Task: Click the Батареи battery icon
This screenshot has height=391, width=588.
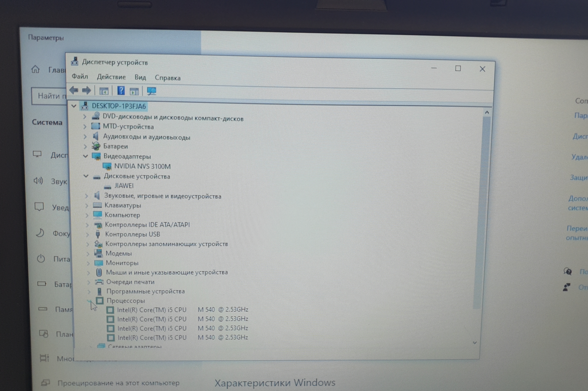Action: (96, 146)
